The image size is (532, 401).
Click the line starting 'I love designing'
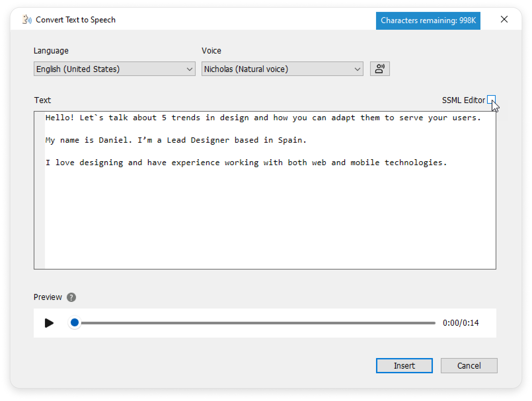pyautogui.click(x=246, y=163)
